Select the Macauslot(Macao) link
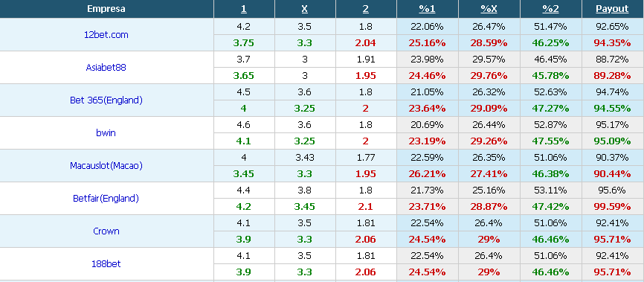Image resolution: width=644 pixels, height=282 pixels. [x=106, y=166]
